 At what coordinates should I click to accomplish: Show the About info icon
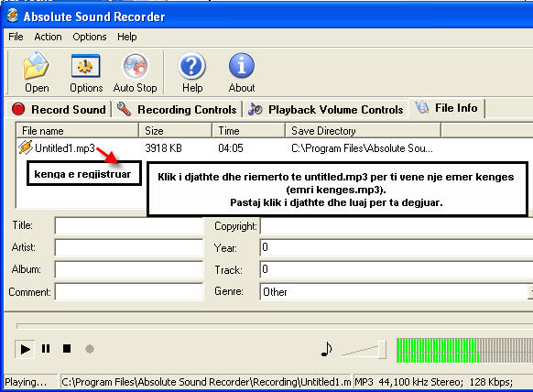point(242,72)
